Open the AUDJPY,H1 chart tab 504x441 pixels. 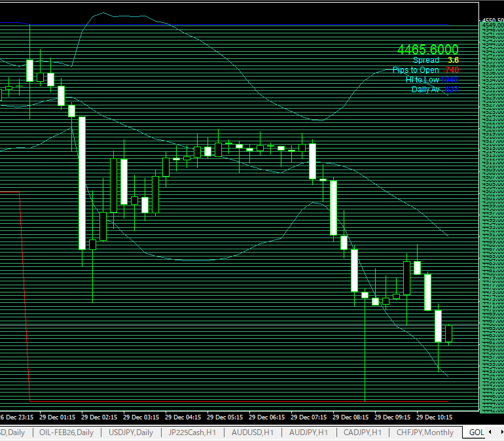(308, 432)
